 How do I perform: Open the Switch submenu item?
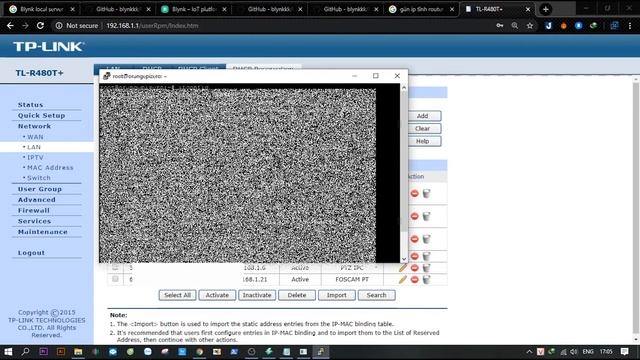tap(39, 178)
